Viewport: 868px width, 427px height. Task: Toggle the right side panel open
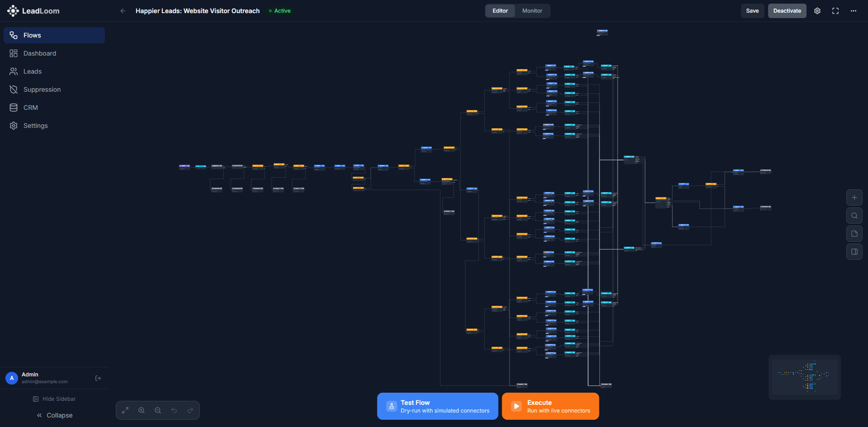[854, 252]
